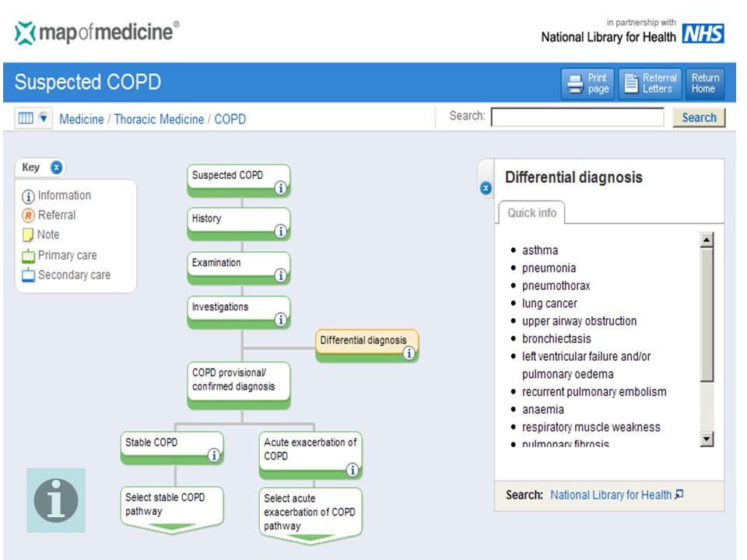Click the info icon on Differential diagnosis node
This screenshot has width=747, height=560.
click(409, 353)
